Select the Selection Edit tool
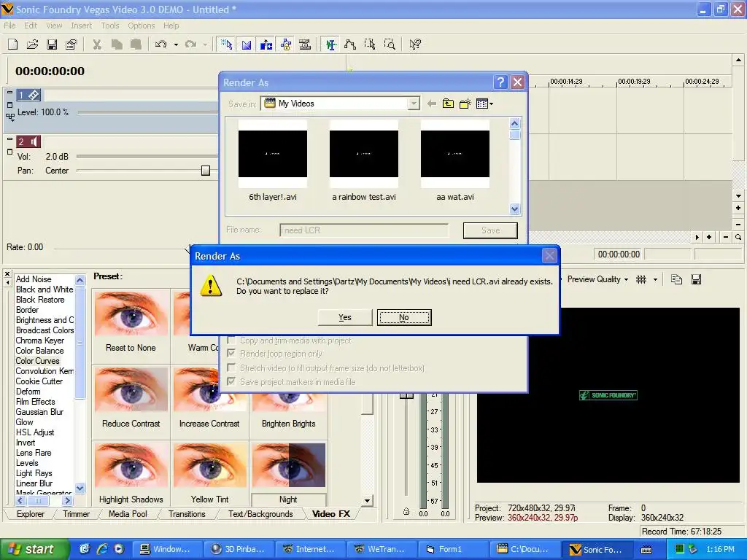This screenshot has height=560, width=747. pos(370,44)
